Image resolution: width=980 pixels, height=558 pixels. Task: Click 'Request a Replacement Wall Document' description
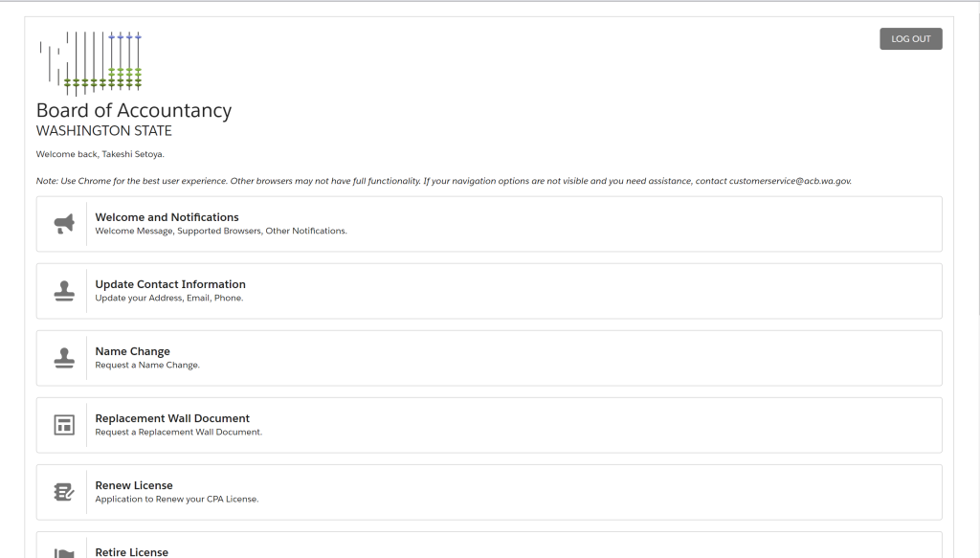click(179, 432)
